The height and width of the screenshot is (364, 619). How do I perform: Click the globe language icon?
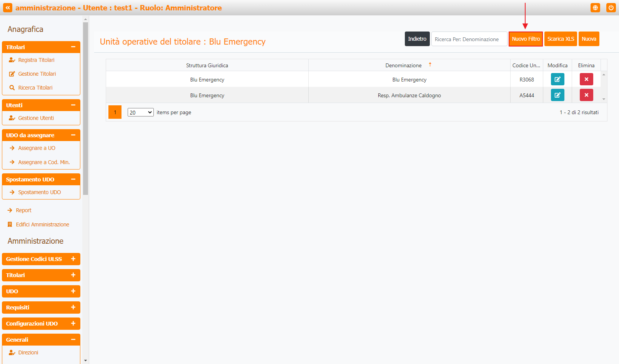[595, 8]
